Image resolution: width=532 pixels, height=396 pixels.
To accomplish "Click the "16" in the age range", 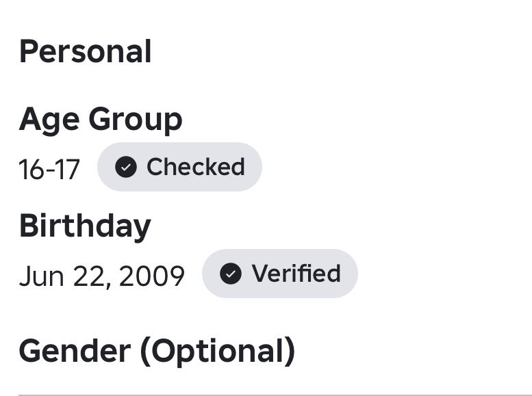I will [x=31, y=169].
